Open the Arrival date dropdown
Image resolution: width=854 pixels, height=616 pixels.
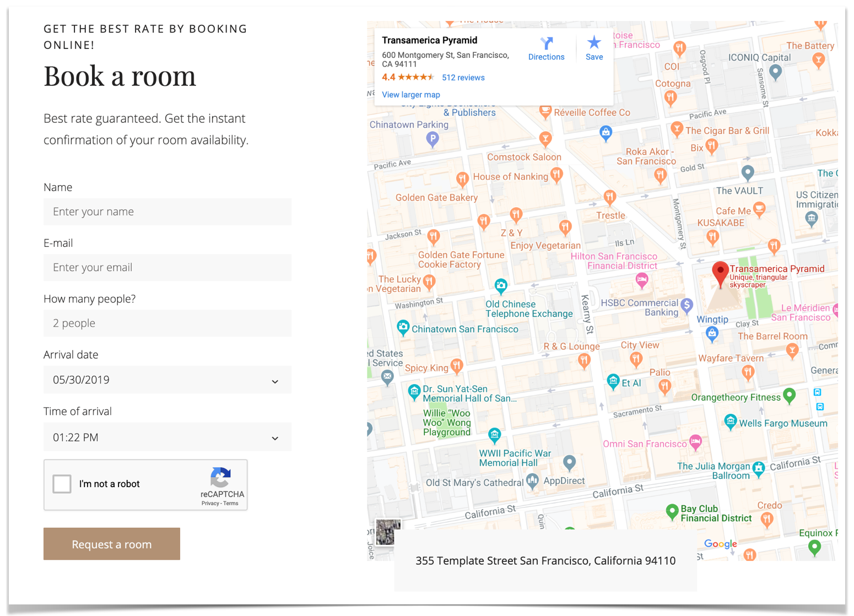click(x=167, y=380)
